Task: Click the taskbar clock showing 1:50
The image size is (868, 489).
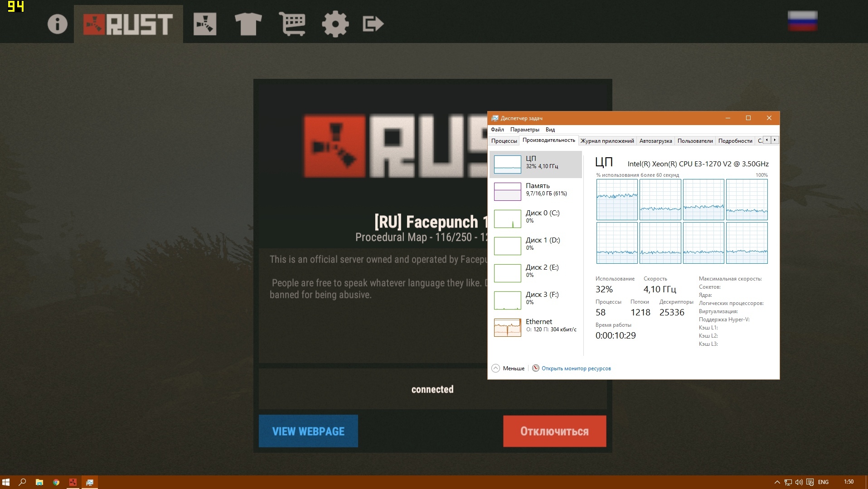Action: click(x=849, y=482)
